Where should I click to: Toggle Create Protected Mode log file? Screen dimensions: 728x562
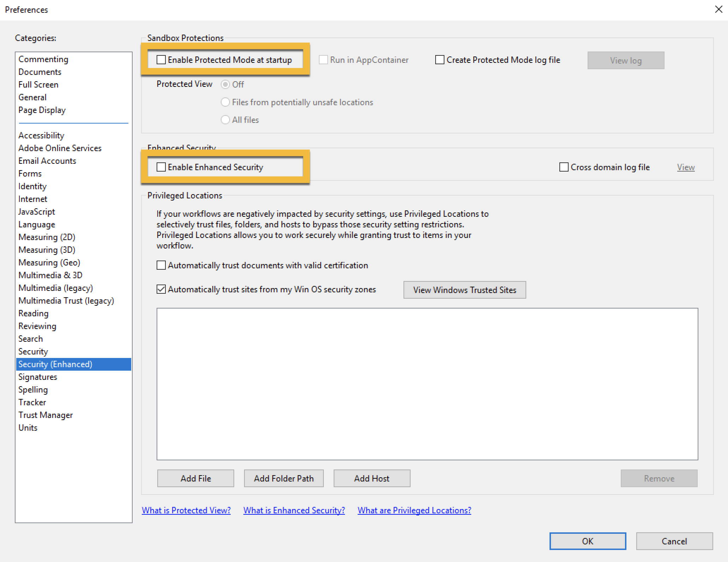[x=440, y=60]
